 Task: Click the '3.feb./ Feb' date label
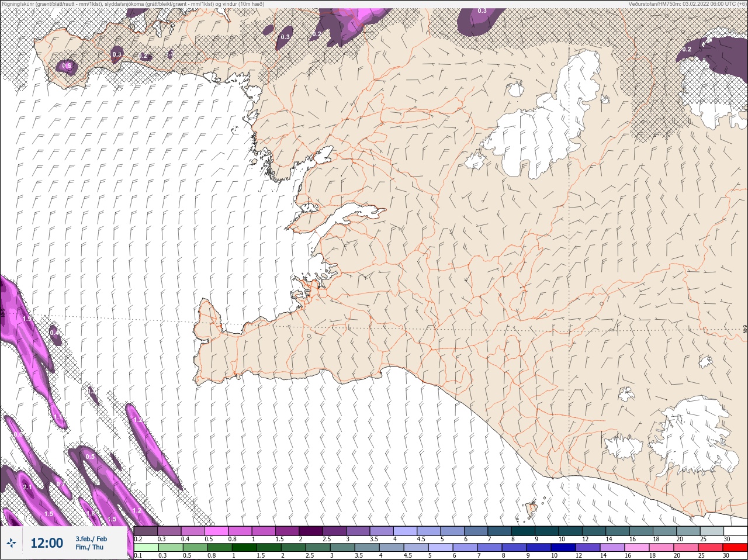click(91, 539)
